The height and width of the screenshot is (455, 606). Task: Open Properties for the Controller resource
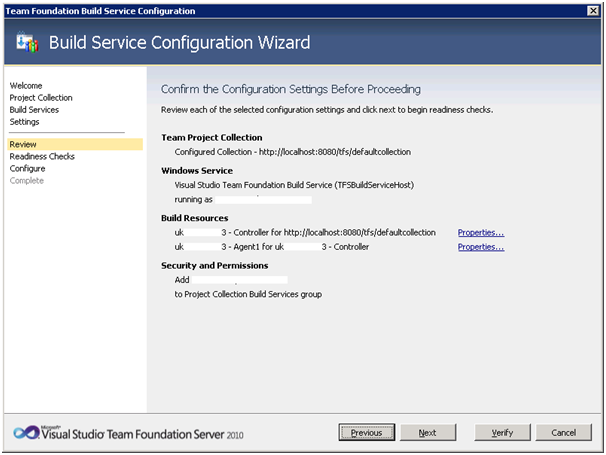pyautogui.click(x=481, y=232)
